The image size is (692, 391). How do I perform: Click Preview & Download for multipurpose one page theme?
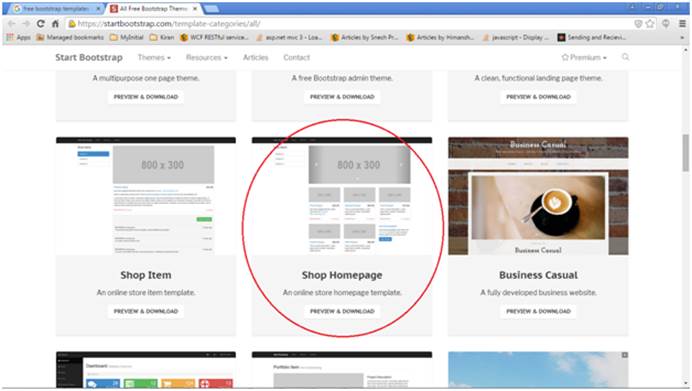pos(146,97)
